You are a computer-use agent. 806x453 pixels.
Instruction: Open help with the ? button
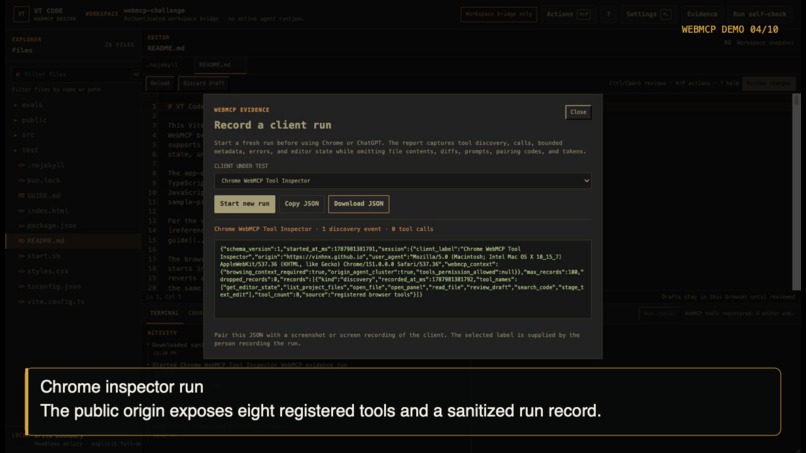[608, 14]
